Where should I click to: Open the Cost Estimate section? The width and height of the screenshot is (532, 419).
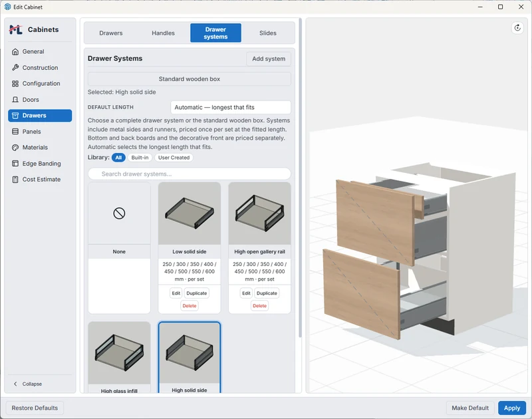click(40, 179)
